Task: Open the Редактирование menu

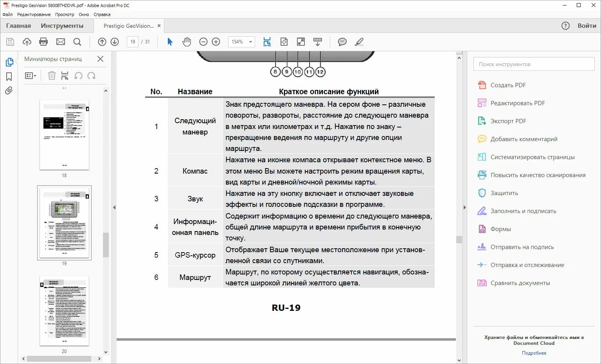Action: [34, 14]
